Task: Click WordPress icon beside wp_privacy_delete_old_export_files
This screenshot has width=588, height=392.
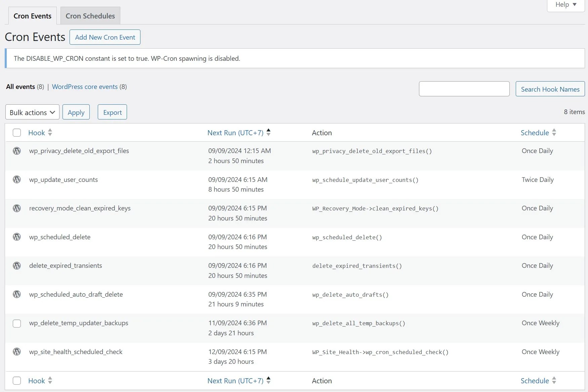Action: (x=17, y=151)
